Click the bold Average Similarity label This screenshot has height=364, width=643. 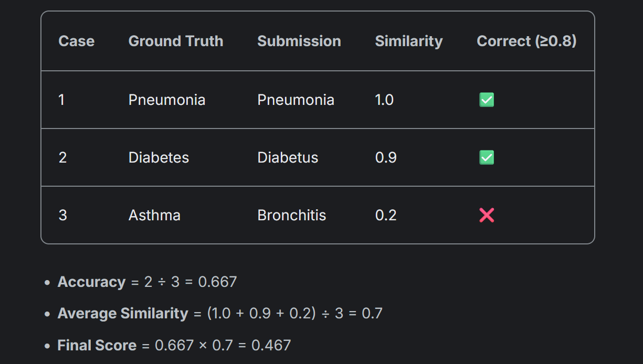pos(123,314)
